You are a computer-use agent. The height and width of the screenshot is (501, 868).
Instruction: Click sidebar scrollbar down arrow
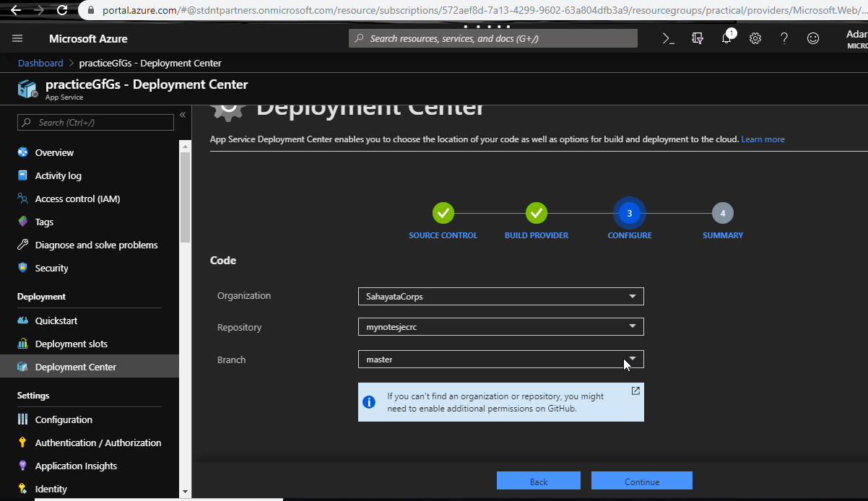pyautogui.click(x=185, y=491)
